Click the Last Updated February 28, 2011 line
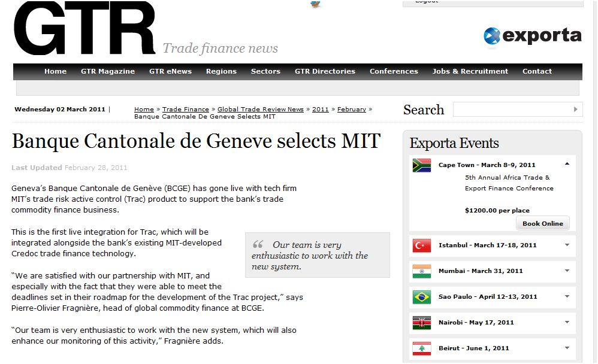Screen dimensions: 598x364 tap(70, 168)
